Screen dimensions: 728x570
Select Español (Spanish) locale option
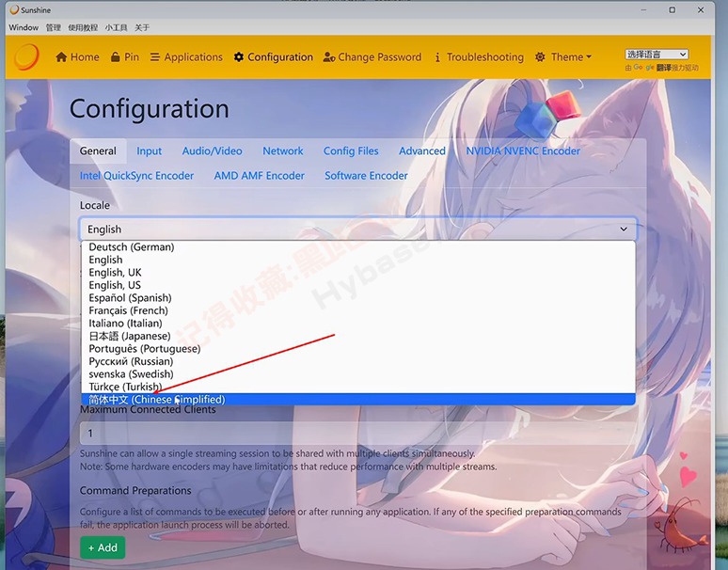click(358, 297)
